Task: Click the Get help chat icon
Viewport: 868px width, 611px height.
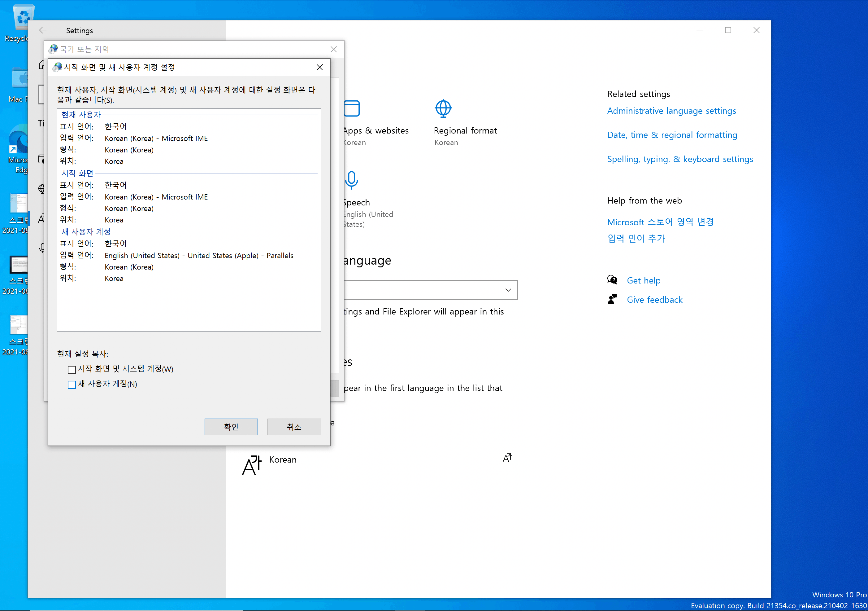Action: click(x=612, y=280)
